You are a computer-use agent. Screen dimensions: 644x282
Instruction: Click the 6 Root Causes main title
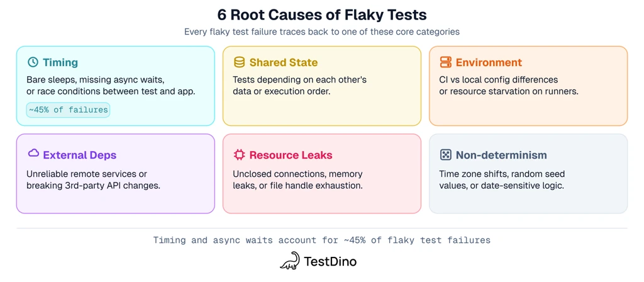pos(321,14)
